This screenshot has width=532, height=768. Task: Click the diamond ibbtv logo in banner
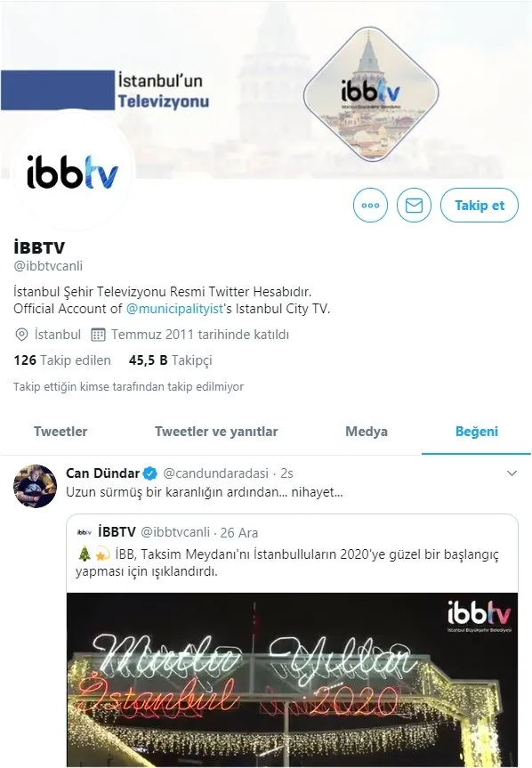[371, 94]
